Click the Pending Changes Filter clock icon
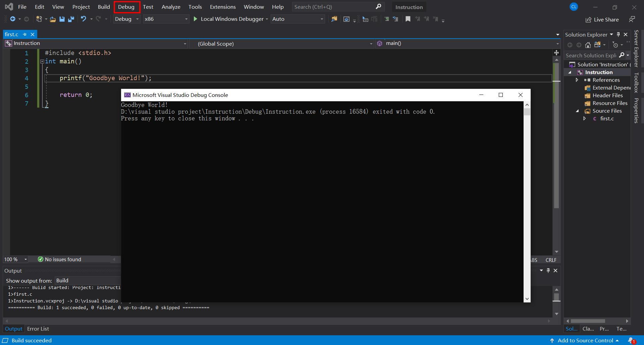The image size is (644, 345). click(615, 45)
